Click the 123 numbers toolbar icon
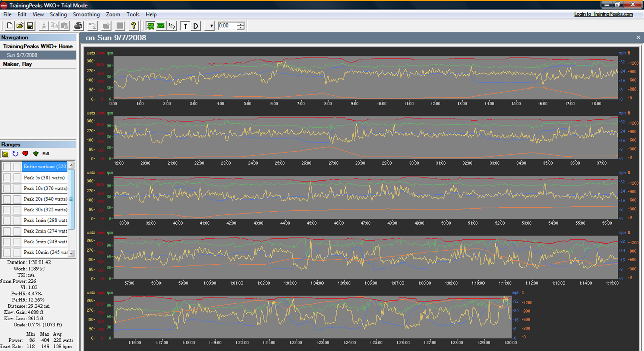The height and width of the screenshot is (351, 644). click(171, 25)
